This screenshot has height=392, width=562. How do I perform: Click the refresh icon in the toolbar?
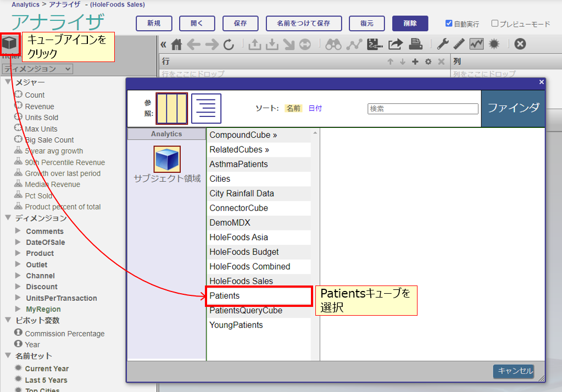229,44
